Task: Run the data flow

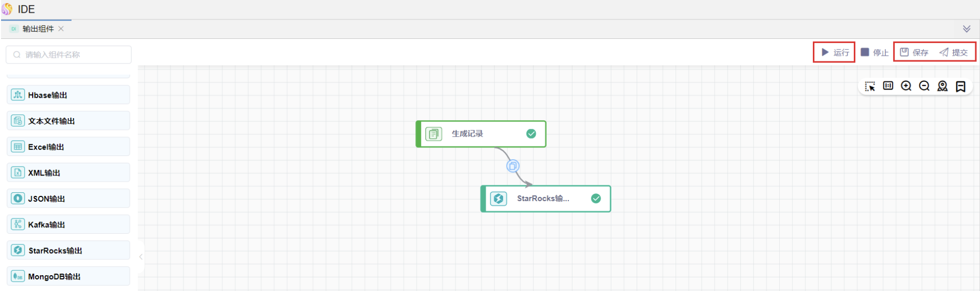Action: [835, 53]
